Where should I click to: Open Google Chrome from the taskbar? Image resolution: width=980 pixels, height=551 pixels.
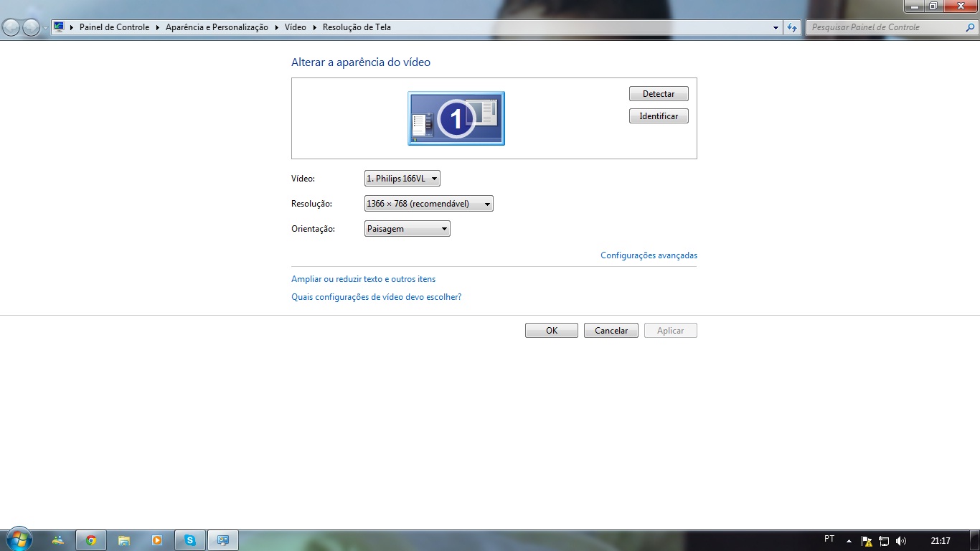[x=91, y=540]
